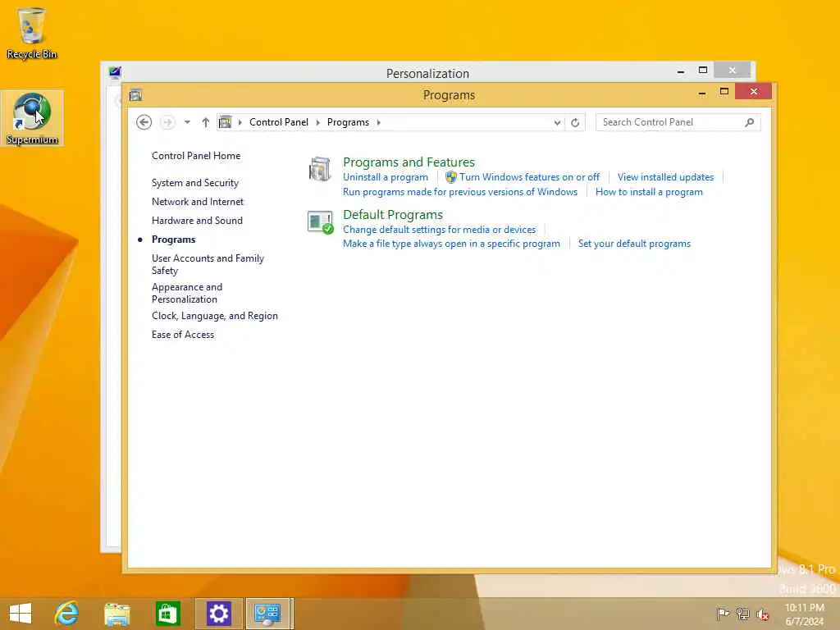Open Ease of Access category
The height and width of the screenshot is (630, 840).
tap(183, 335)
